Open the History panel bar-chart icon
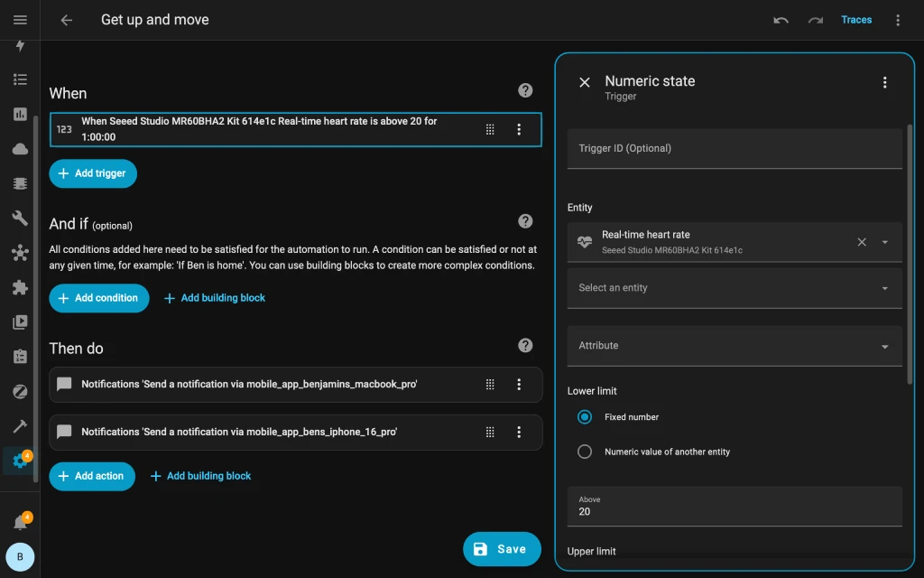Screen dimensions: 924x578 pyautogui.click(x=20, y=113)
